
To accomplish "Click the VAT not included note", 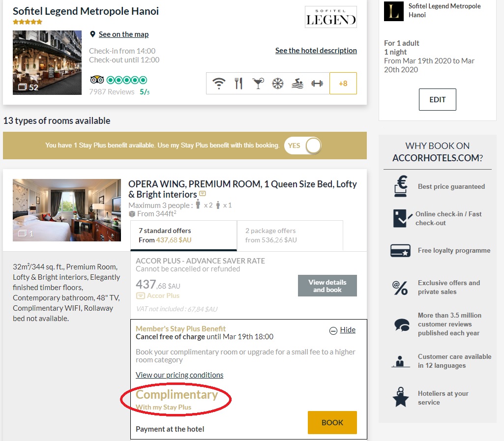I will 177,309.
